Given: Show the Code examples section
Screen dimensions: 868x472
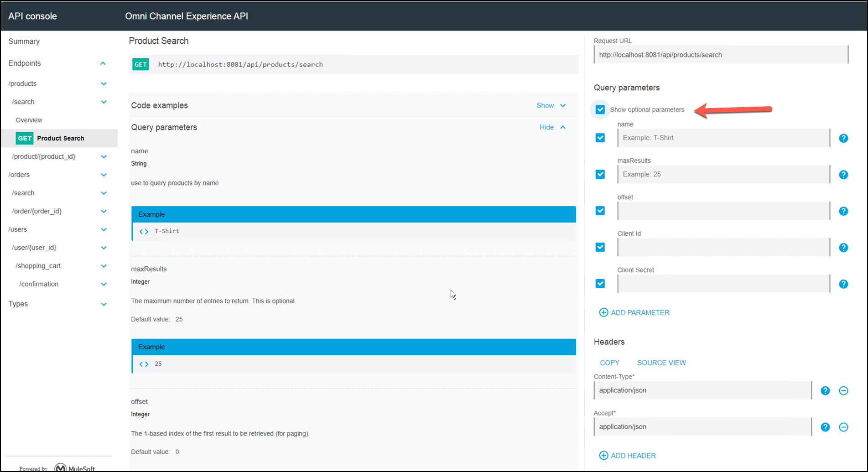Looking at the screenshot, I should click(551, 105).
